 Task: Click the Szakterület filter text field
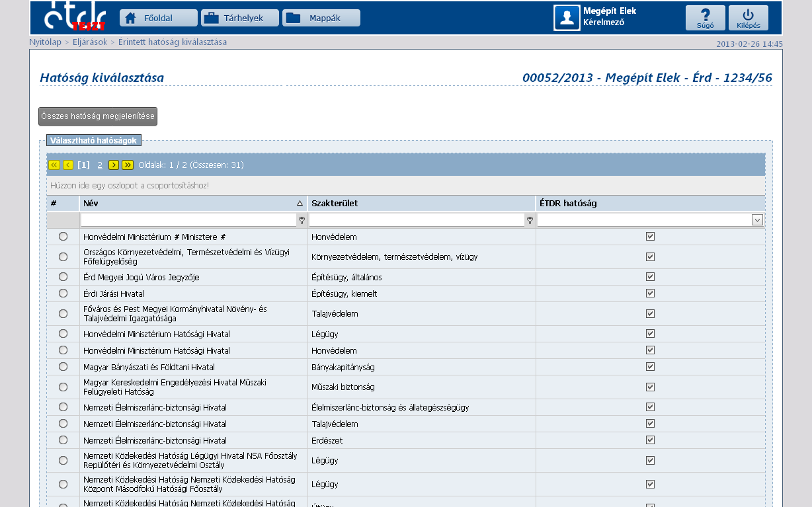pos(417,220)
